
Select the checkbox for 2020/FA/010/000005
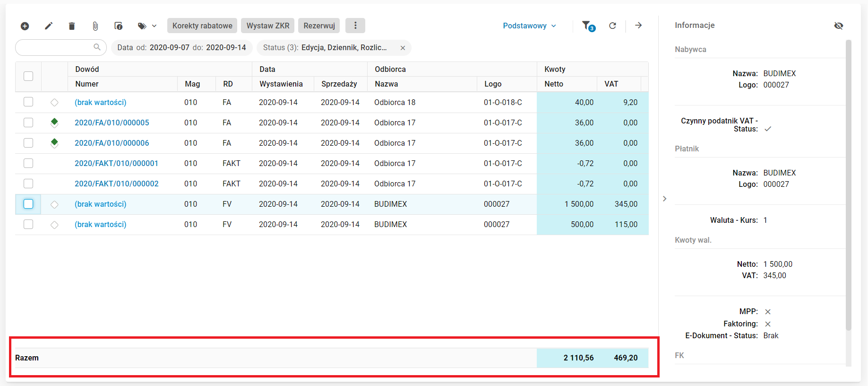[x=28, y=123]
